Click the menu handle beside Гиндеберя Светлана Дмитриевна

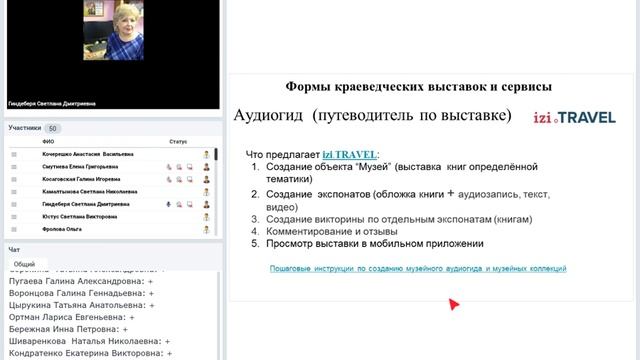pos(14,204)
